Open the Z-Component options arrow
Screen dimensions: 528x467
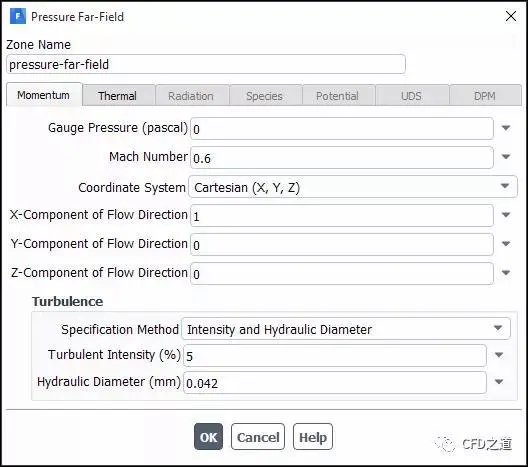(506, 273)
